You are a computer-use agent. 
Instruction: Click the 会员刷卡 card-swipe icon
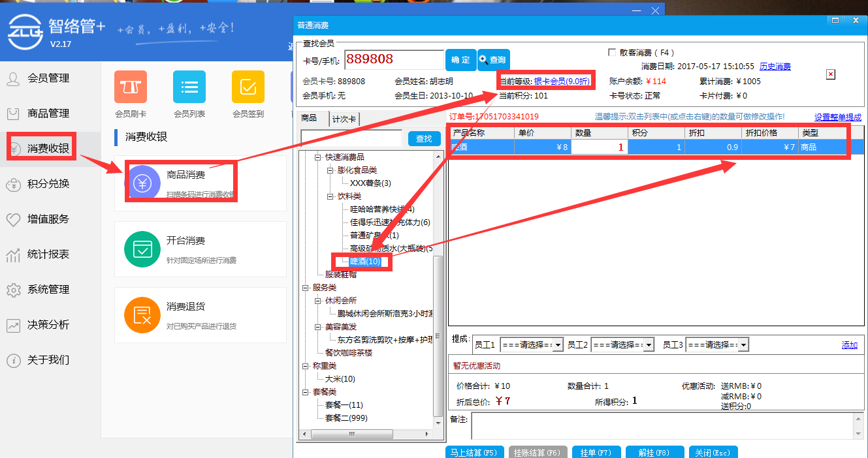coord(131,87)
